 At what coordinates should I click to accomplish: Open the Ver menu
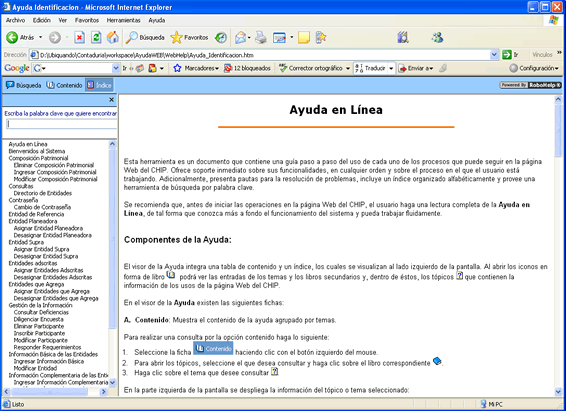63,20
